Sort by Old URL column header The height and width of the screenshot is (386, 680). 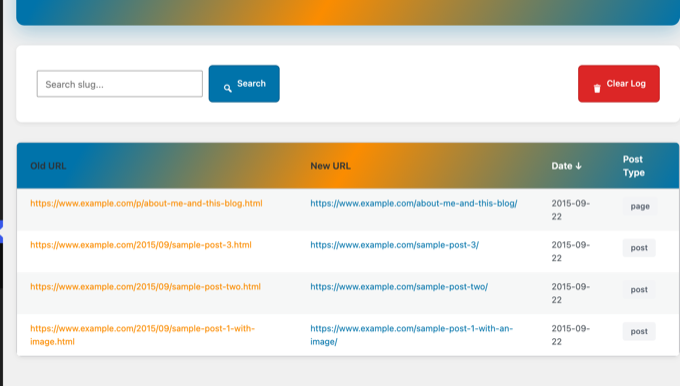[x=48, y=166]
